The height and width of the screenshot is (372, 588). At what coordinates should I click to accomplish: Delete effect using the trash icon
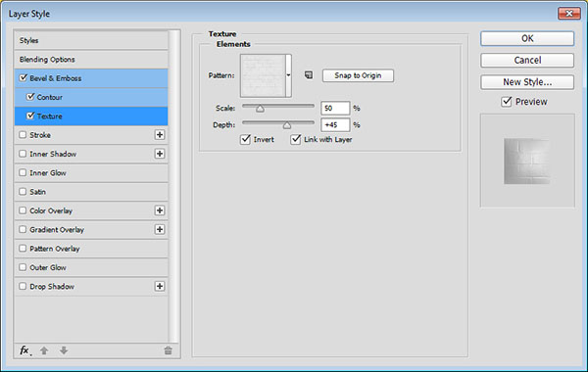tap(168, 350)
